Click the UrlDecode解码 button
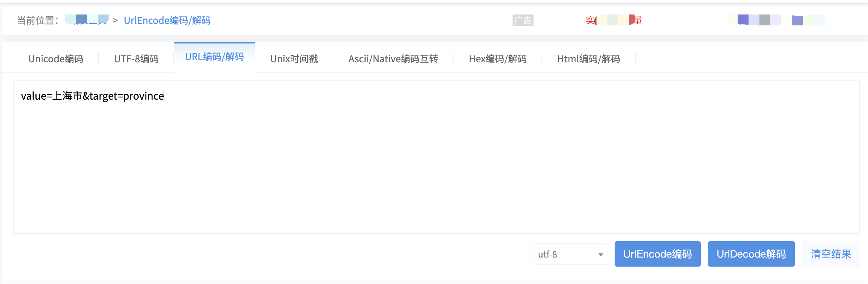Viewport: 868px width, 284px height. (x=751, y=254)
